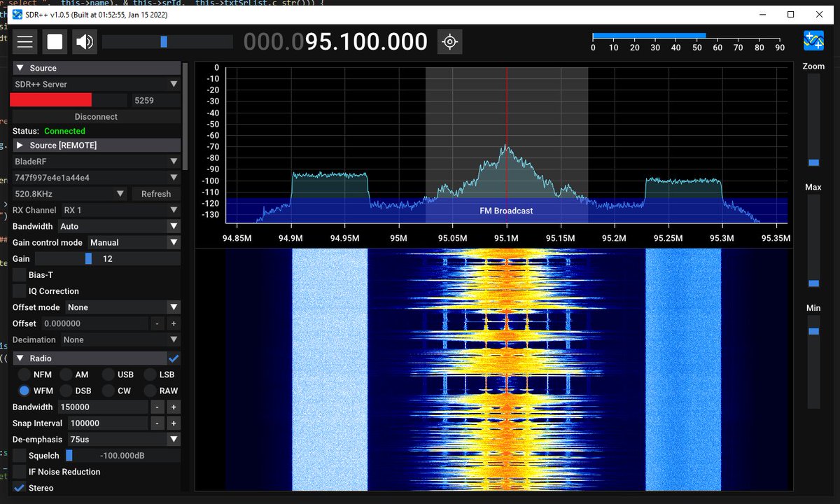Click the Disconnect button
This screenshot has height=504, width=840.
96,115
